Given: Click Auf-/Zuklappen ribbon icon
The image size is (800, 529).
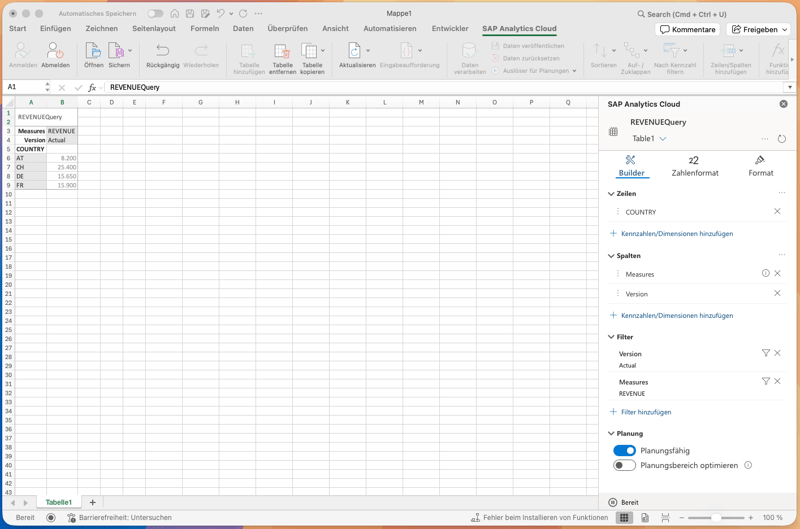Looking at the screenshot, I should 632,51.
